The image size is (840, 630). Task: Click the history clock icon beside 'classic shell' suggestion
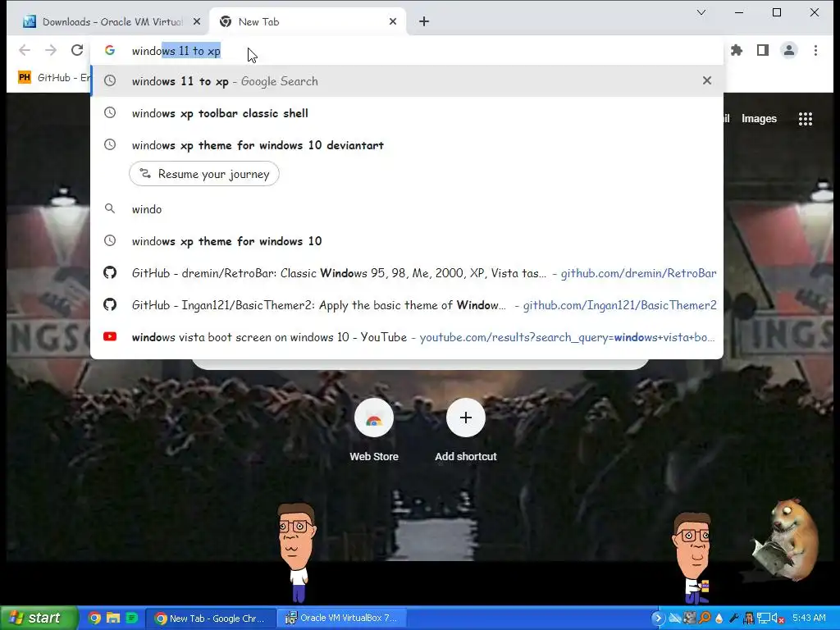point(110,112)
